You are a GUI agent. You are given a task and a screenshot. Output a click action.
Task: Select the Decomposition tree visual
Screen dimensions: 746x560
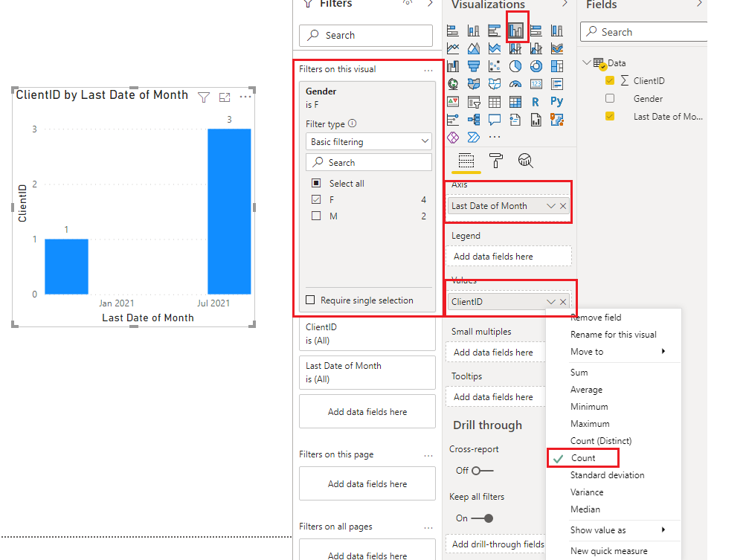[473, 120]
